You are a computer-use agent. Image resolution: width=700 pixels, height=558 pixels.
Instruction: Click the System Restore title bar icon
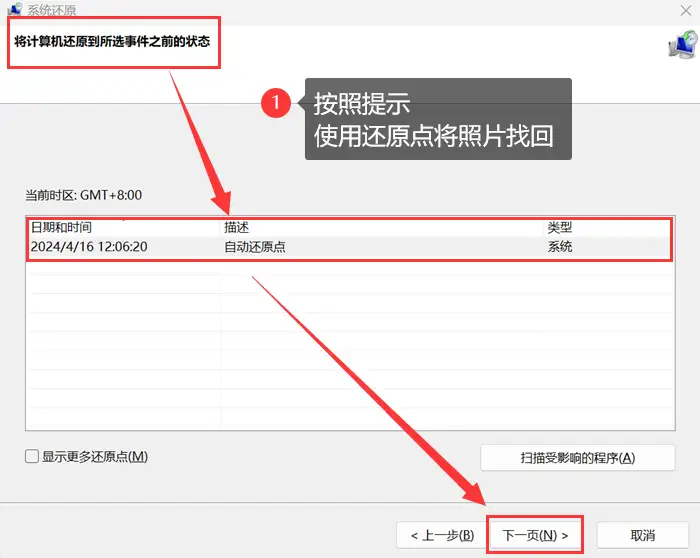tap(14, 9)
